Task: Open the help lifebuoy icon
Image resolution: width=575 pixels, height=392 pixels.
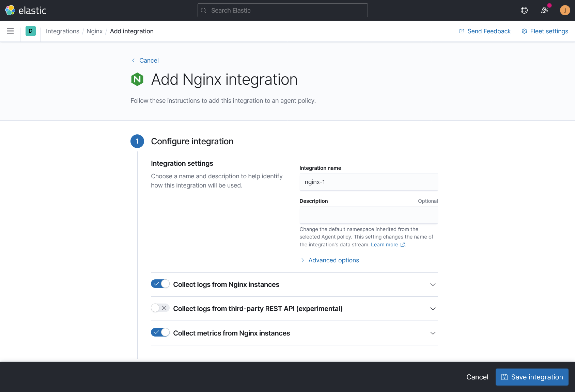Action: (524, 10)
